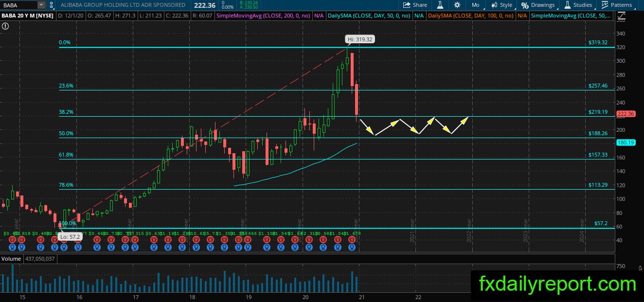Viewport: 644px width, 302px height.
Task: Select the $219.19 Fibonacci level label
Action: [598, 112]
